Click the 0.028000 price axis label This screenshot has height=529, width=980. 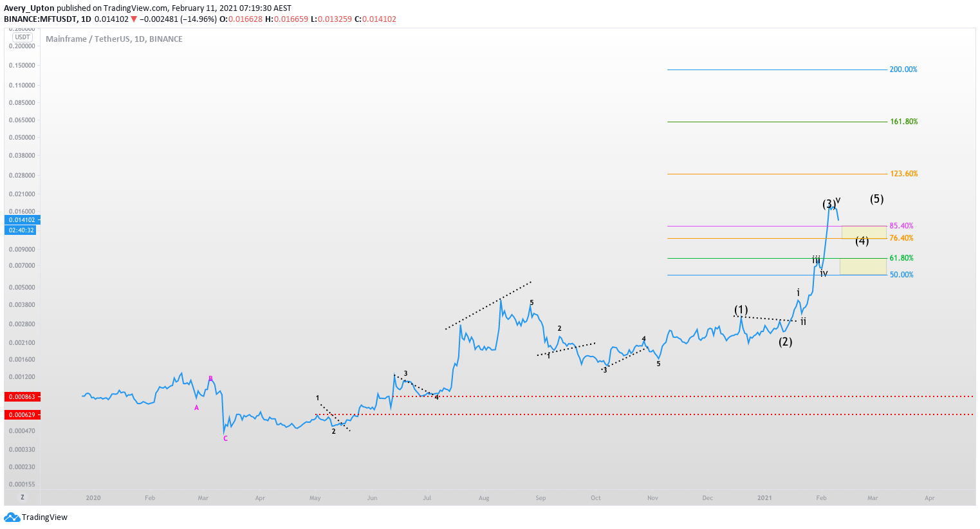22,176
